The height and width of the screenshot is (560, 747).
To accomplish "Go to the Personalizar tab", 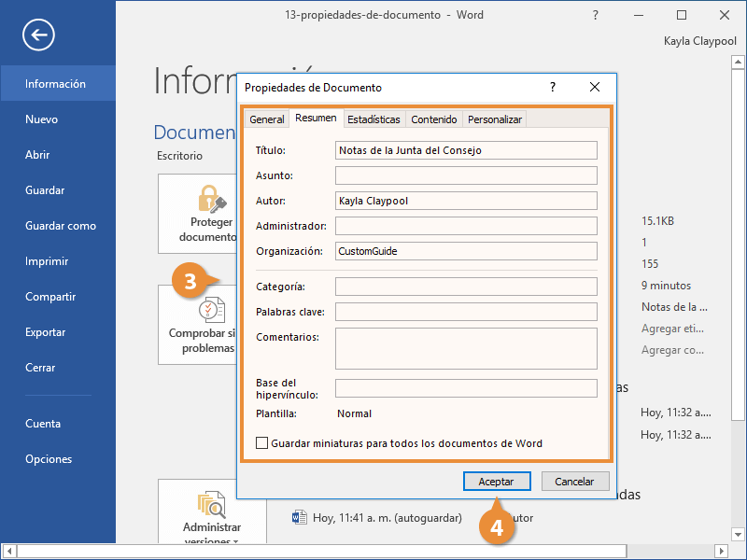I will [495, 119].
